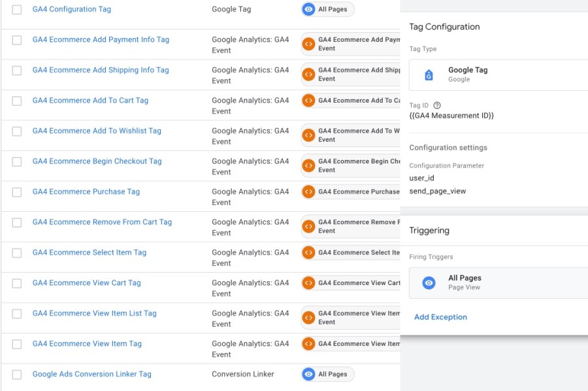Viewport: 588px width, 391px height.
Task: Select the GA4 Ecommerce Purchase Tag checkbox
Action: click(17, 192)
